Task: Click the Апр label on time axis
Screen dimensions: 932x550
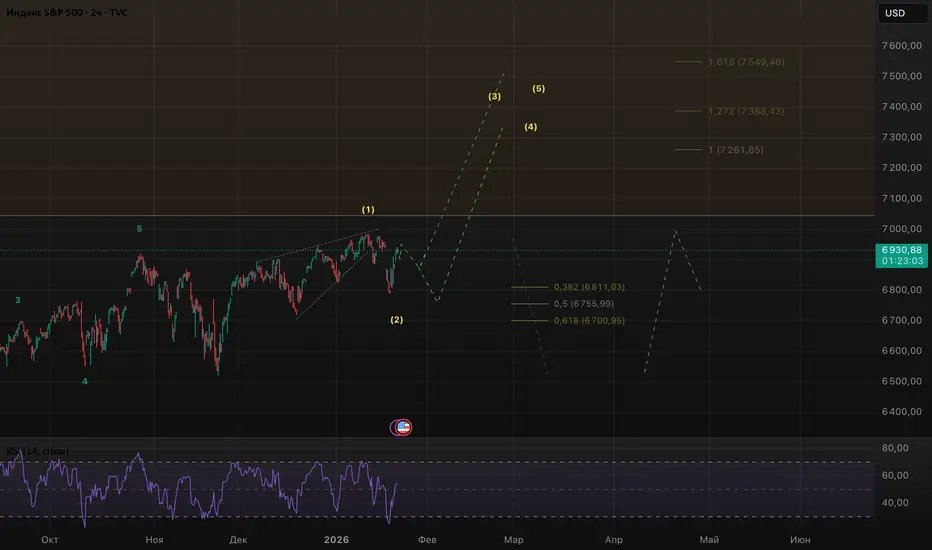Action: [x=613, y=540]
